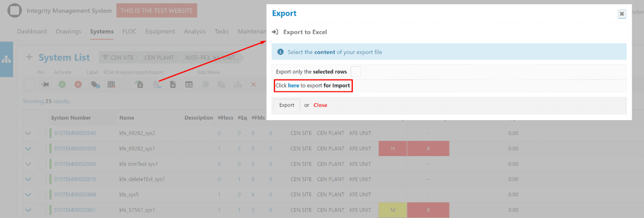Click the filter funnel icon before CEN SITE

point(105,58)
